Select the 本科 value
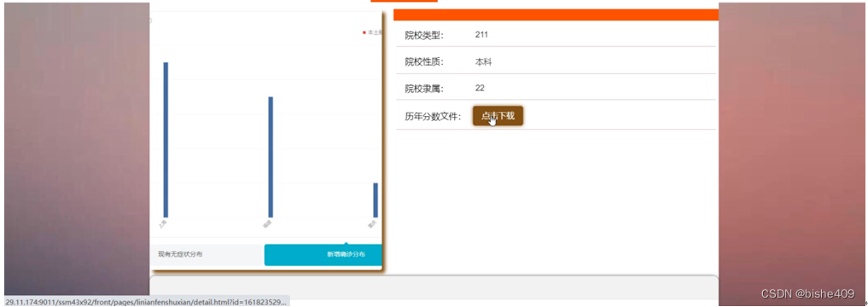Viewport: 868px width, 307px height. click(x=483, y=62)
